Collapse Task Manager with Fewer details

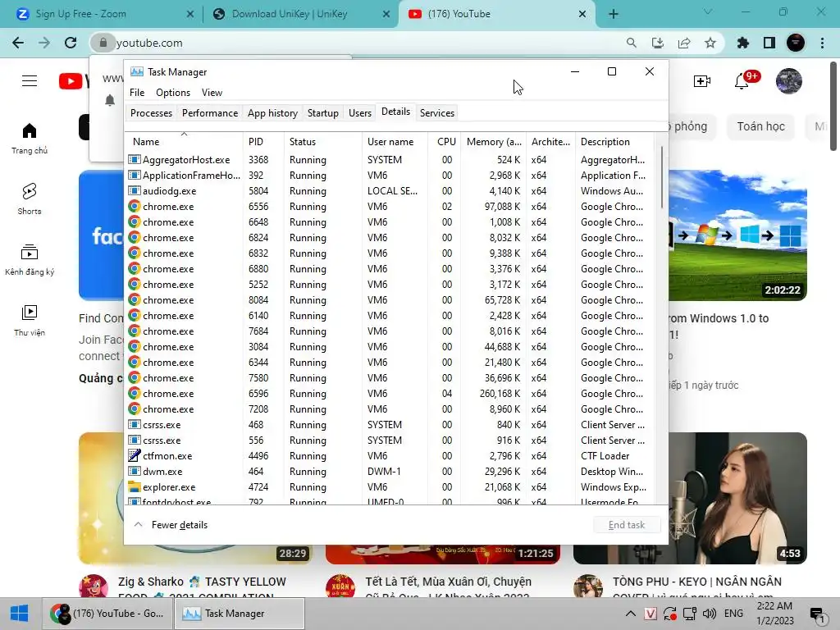pos(171,525)
